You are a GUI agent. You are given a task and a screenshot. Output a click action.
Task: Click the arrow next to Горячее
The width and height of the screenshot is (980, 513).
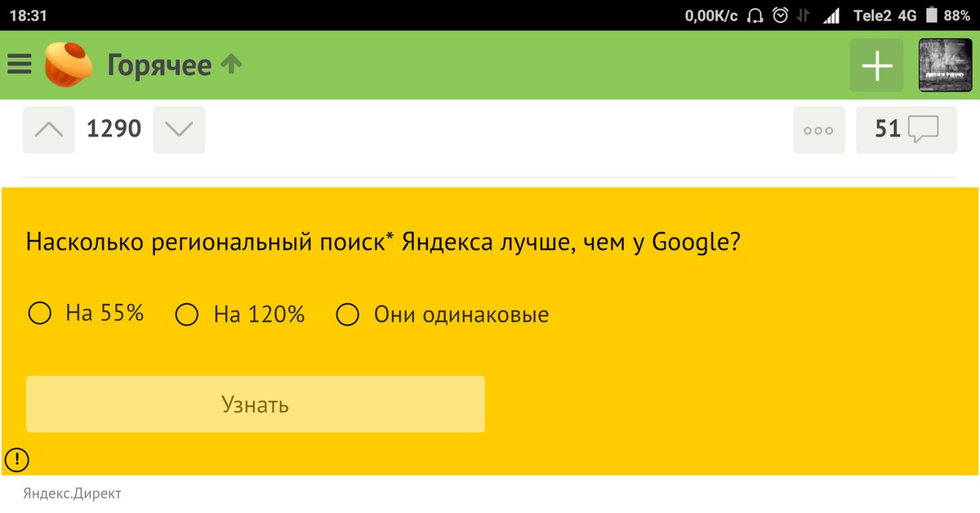tap(232, 65)
